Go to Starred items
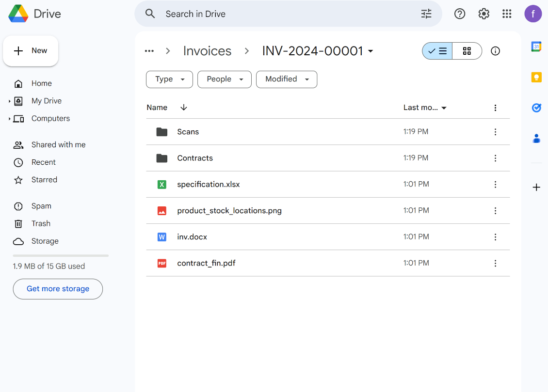 44,180
